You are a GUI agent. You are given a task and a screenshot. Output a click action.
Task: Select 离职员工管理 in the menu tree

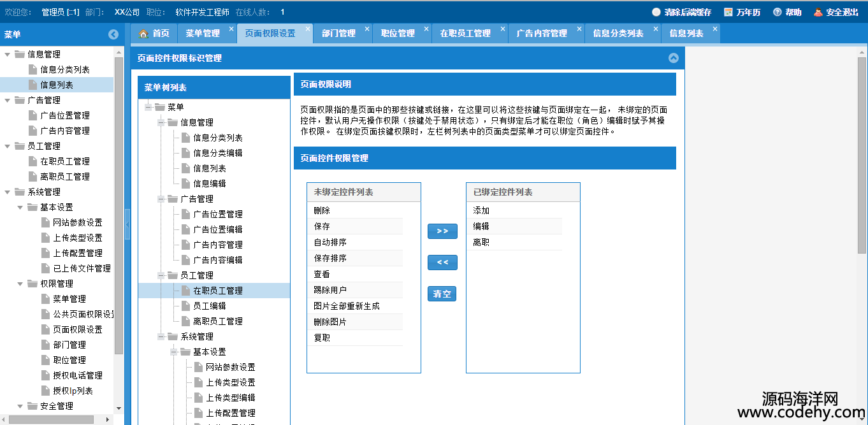click(x=218, y=321)
